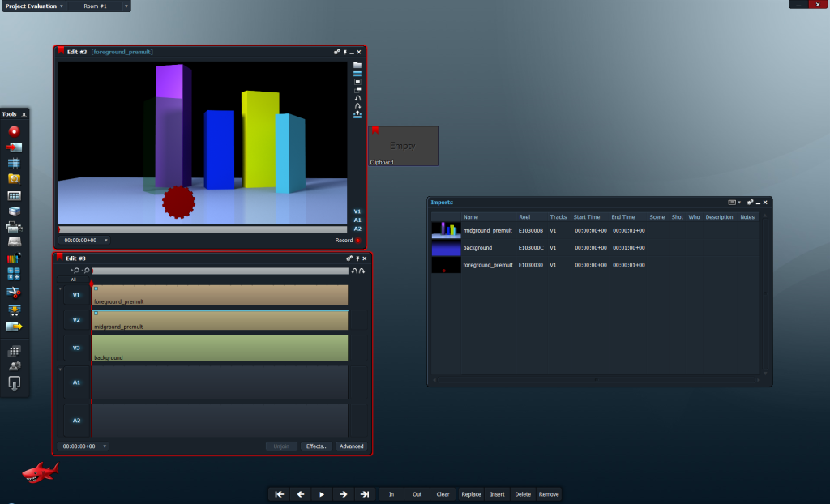
Task: Open the viewer timecode dropdown
Action: [106, 241]
